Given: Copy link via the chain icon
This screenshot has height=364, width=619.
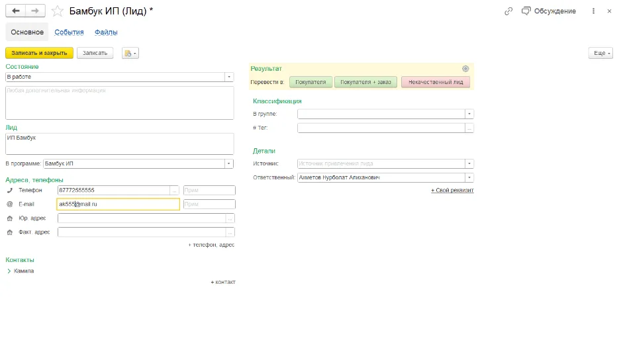Looking at the screenshot, I should point(508,11).
